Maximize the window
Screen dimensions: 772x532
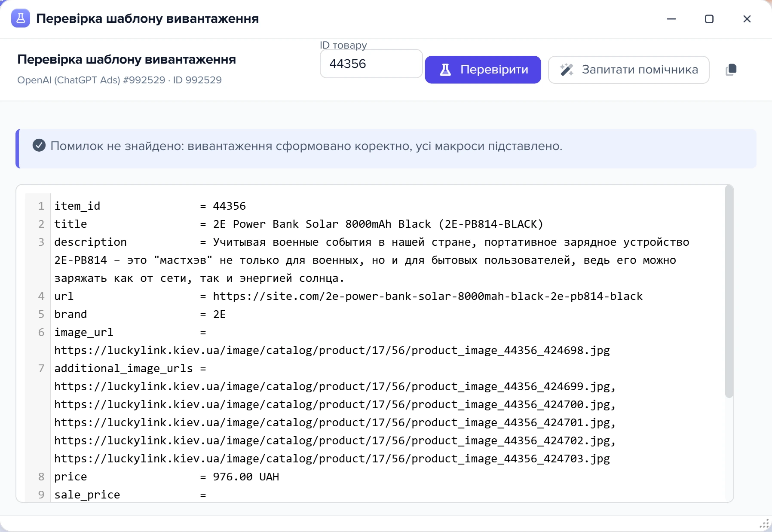point(709,19)
